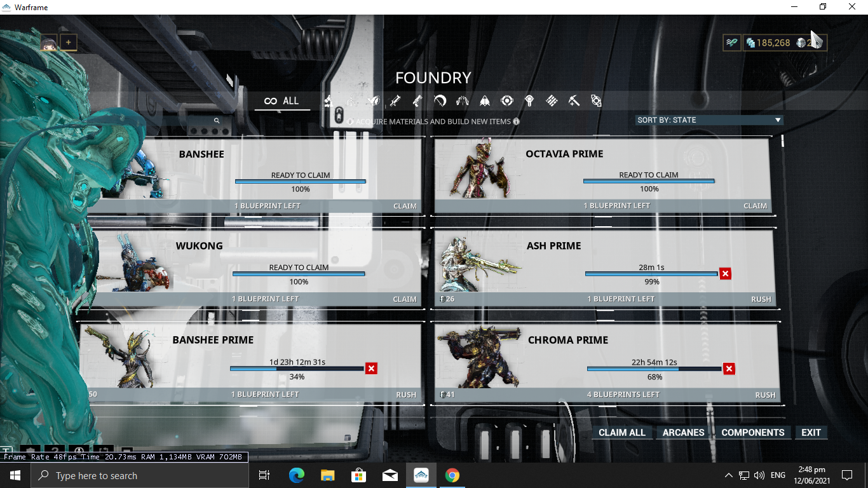The image size is (868, 488).
Task: Open Google Chrome from the taskbar
Action: (452, 475)
